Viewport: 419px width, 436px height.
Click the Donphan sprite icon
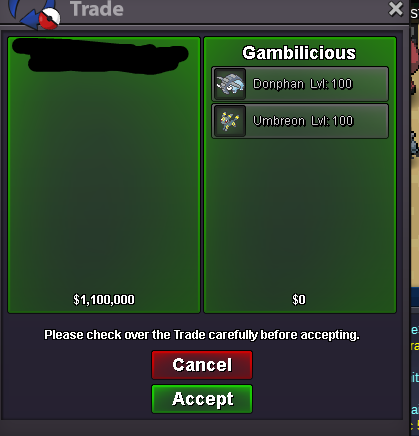click(230, 84)
